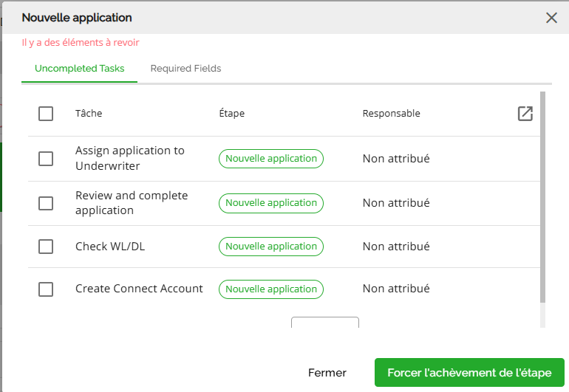
Task: Click the Tâche column header
Action: (89, 114)
